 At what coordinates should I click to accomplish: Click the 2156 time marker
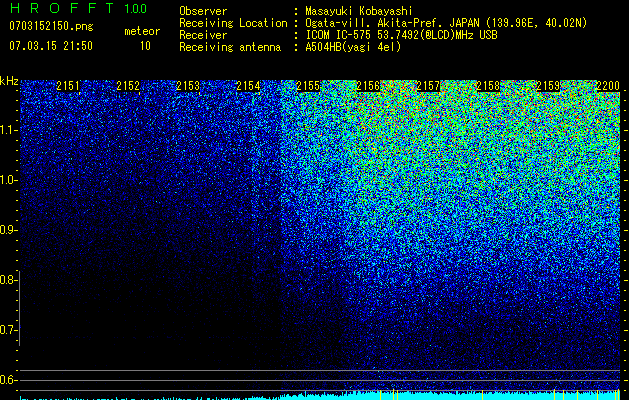pyautogui.click(x=368, y=86)
